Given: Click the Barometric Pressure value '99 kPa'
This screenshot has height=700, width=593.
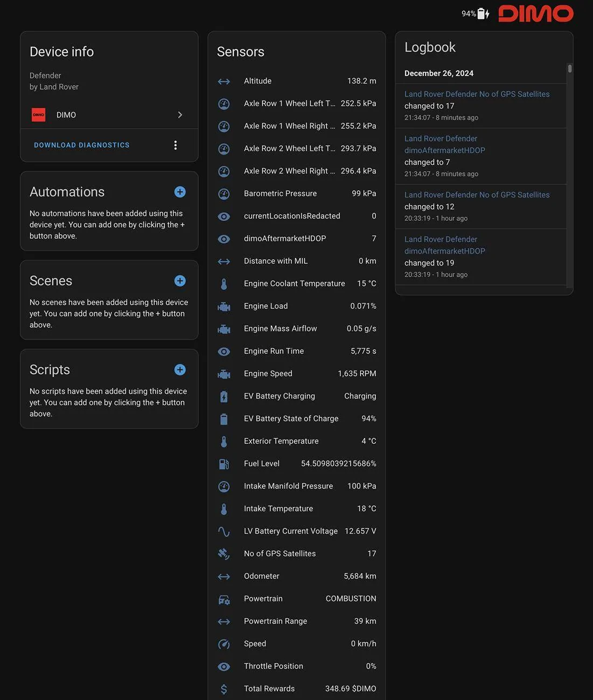Looking at the screenshot, I should 364,194.
